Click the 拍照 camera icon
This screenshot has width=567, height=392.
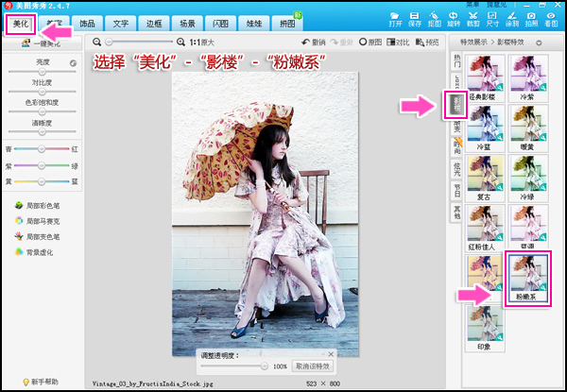tap(531, 19)
